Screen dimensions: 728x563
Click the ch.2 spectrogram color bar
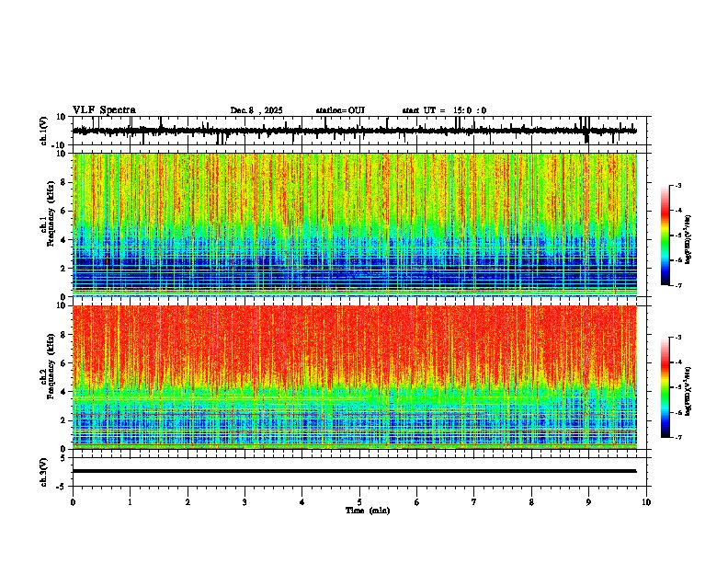click(665, 387)
